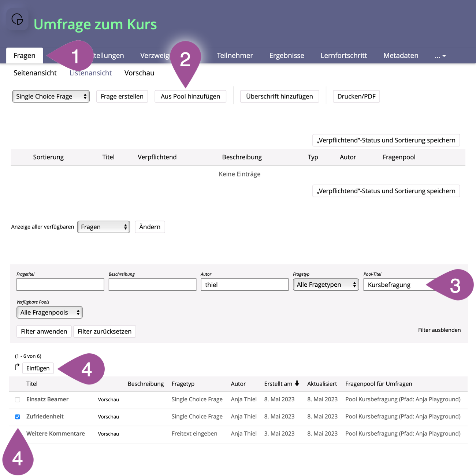476x476 pixels.
Task: Switch to the Ergebnisse tab
Action: click(x=287, y=56)
